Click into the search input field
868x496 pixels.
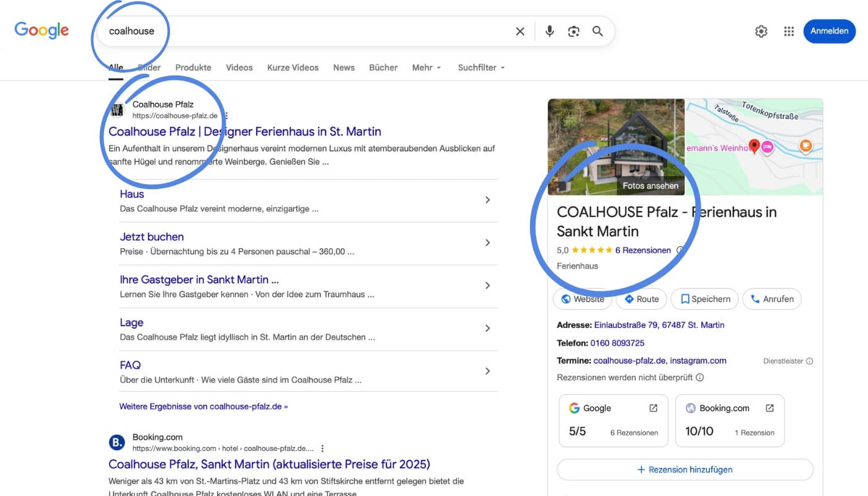pos(310,32)
